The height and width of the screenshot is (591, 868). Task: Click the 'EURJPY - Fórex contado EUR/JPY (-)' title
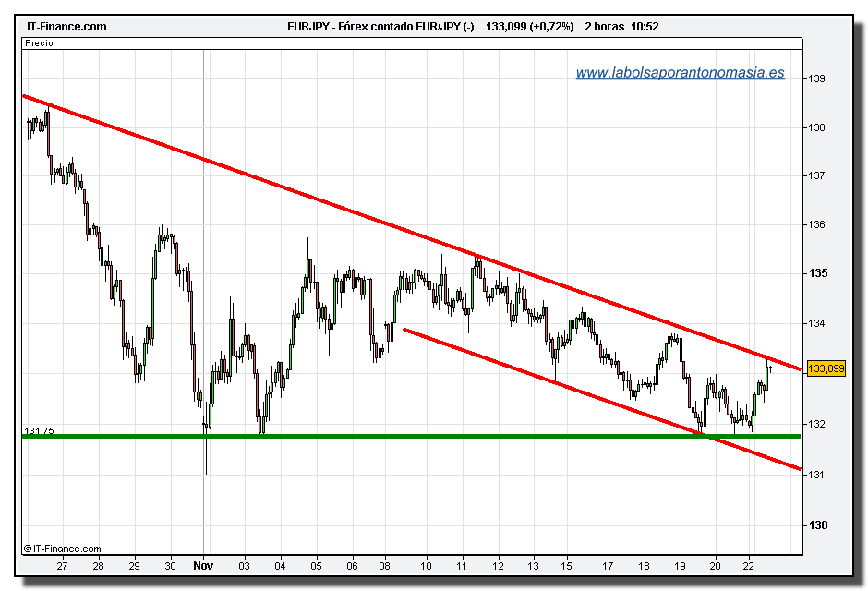[380, 27]
